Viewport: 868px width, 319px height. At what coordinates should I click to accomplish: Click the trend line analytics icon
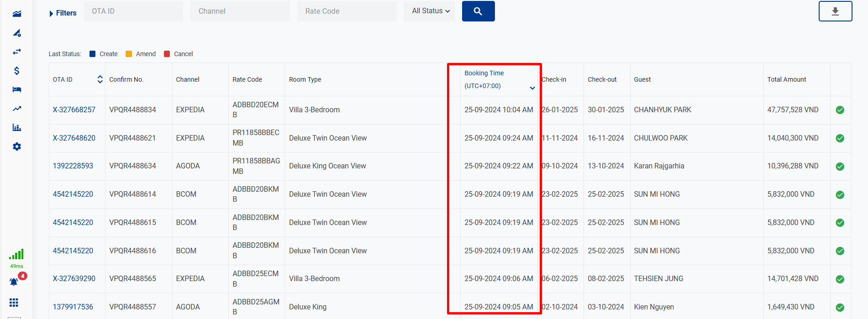click(x=17, y=109)
